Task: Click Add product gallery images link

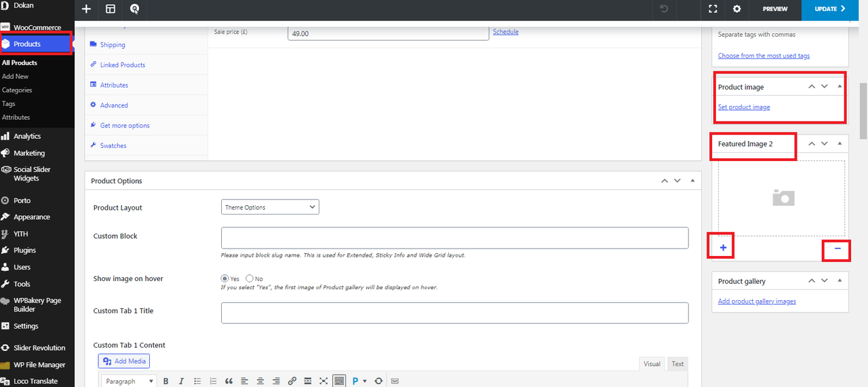Action: 757,301
